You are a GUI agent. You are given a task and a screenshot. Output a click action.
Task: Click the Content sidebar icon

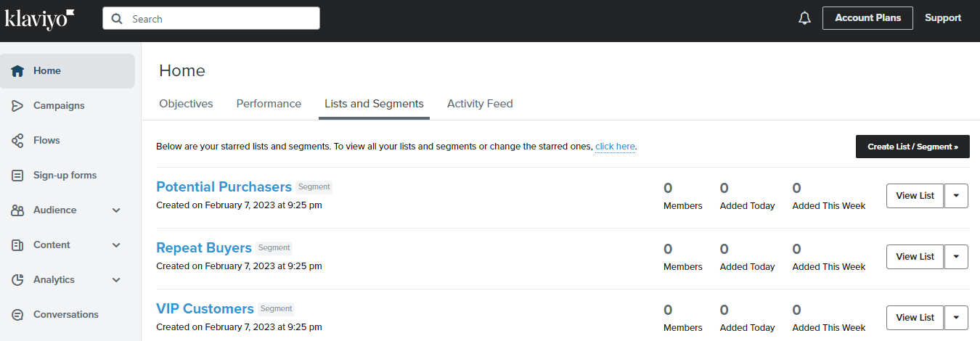[x=18, y=245]
